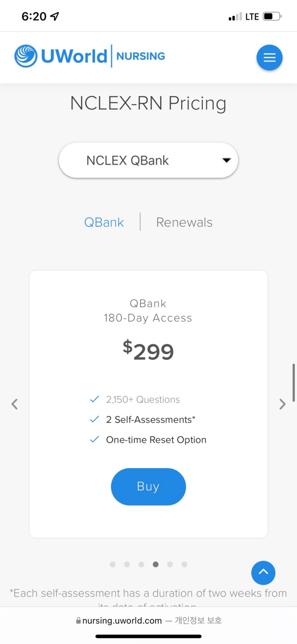The image size is (297, 644).
Task: Tap the UWorld swirl logo icon
Action: tap(26, 56)
